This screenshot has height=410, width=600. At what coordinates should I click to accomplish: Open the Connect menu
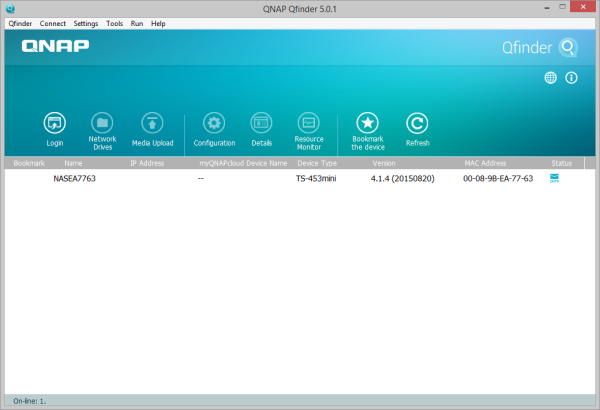[53, 23]
